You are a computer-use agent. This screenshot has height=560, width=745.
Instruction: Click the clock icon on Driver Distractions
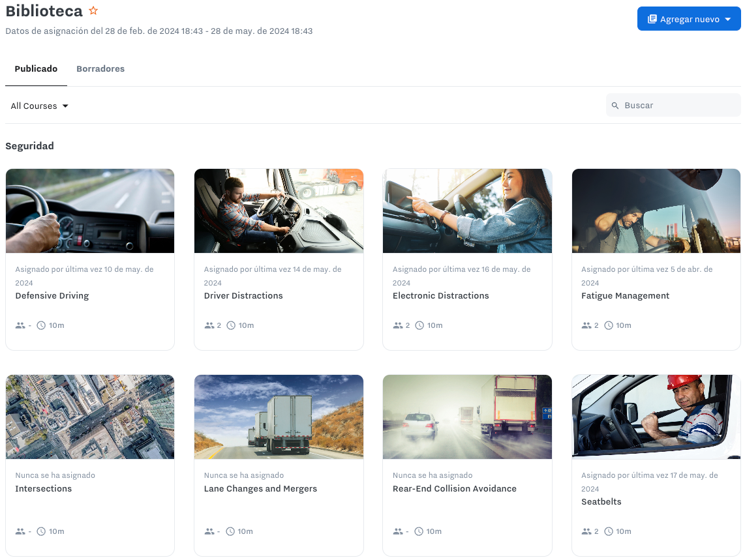(x=231, y=325)
